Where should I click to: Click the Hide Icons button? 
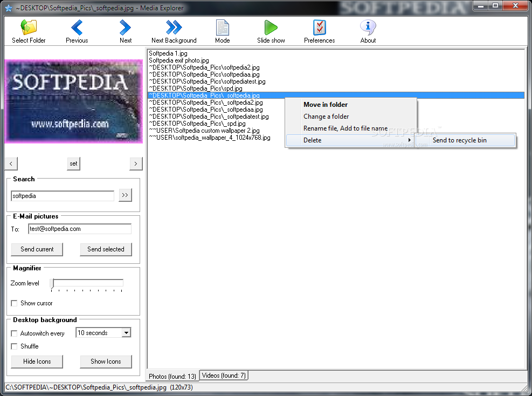pyautogui.click(x=37, y=361)
